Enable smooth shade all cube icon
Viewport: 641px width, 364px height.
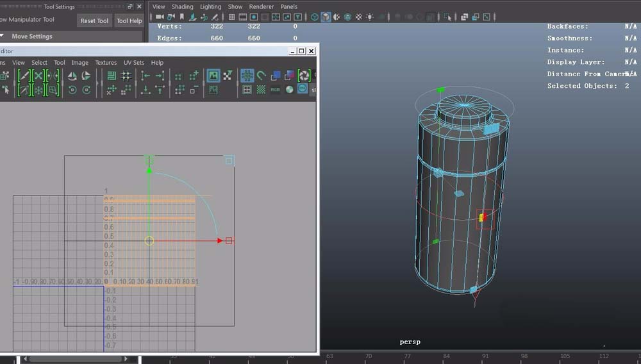tap(326, 17)
